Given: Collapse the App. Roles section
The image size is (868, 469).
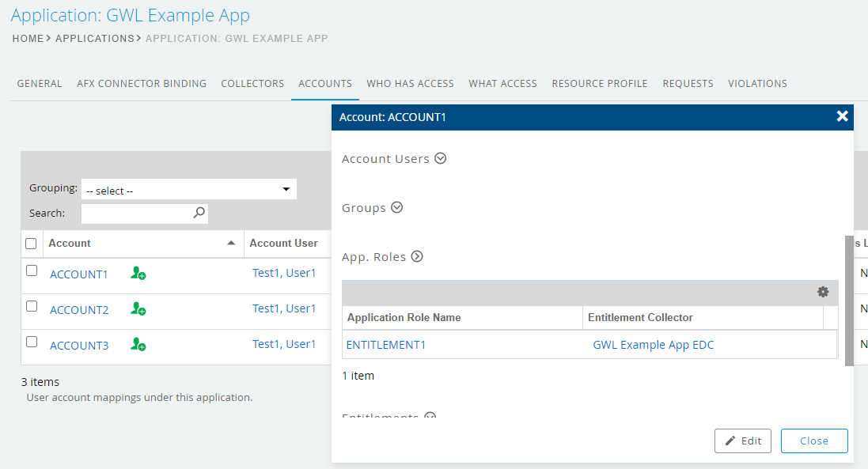Looking at the screenshot, I should (417, 257).
